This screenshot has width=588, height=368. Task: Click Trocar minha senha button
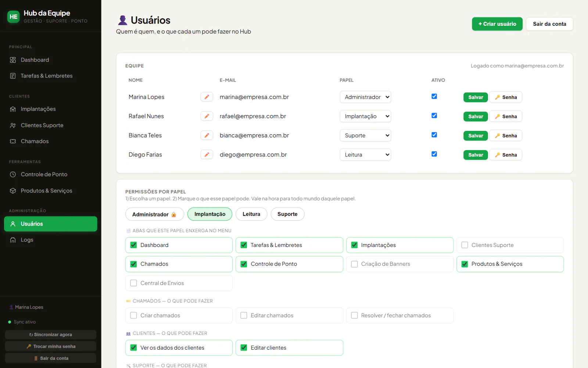[x=51, y=346]
